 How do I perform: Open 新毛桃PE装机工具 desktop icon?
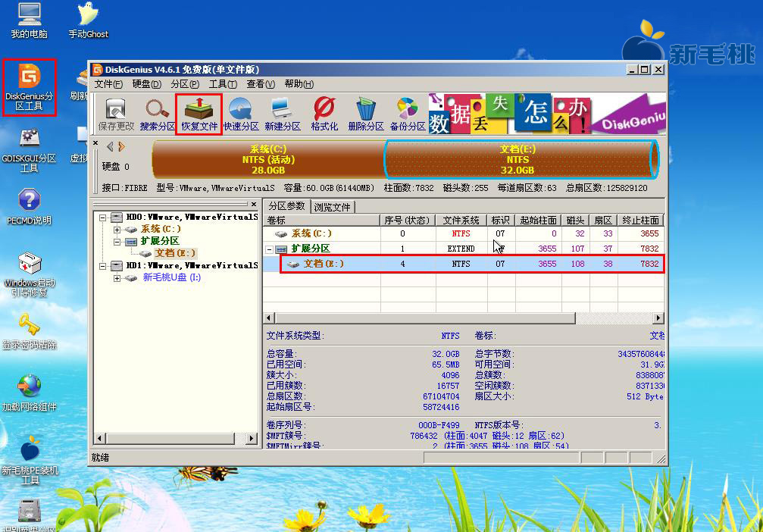[30, 461]
